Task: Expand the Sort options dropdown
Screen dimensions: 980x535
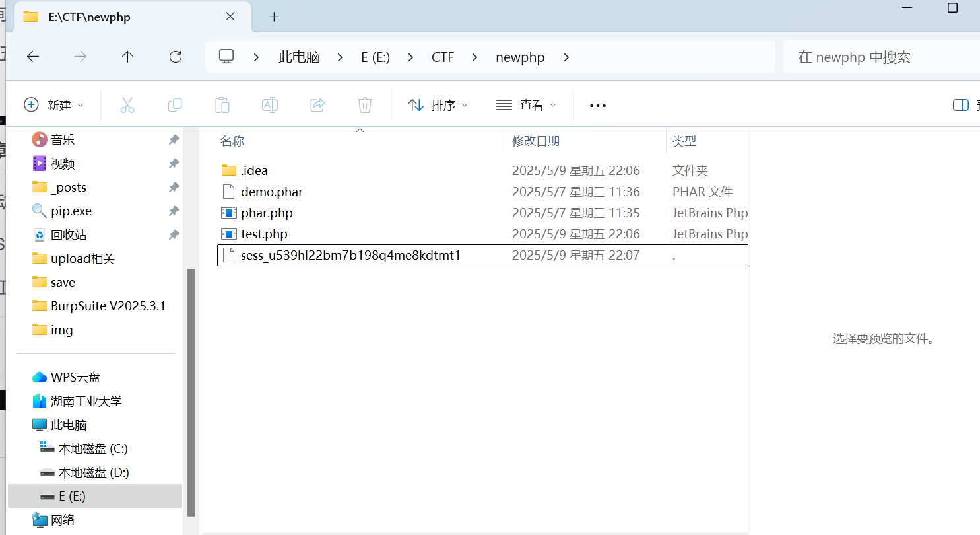Action: [x=438, y=105]
